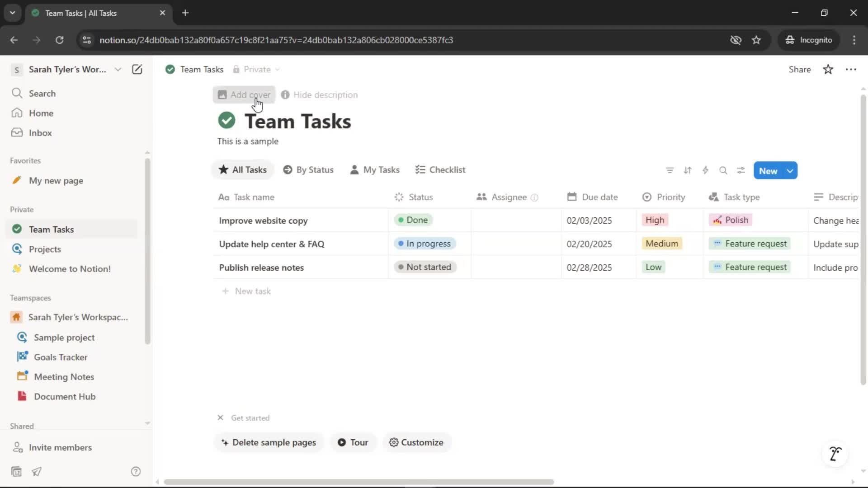Open the Status column header menu
Screen dimensions: 868x488
[x=414, y=197]
